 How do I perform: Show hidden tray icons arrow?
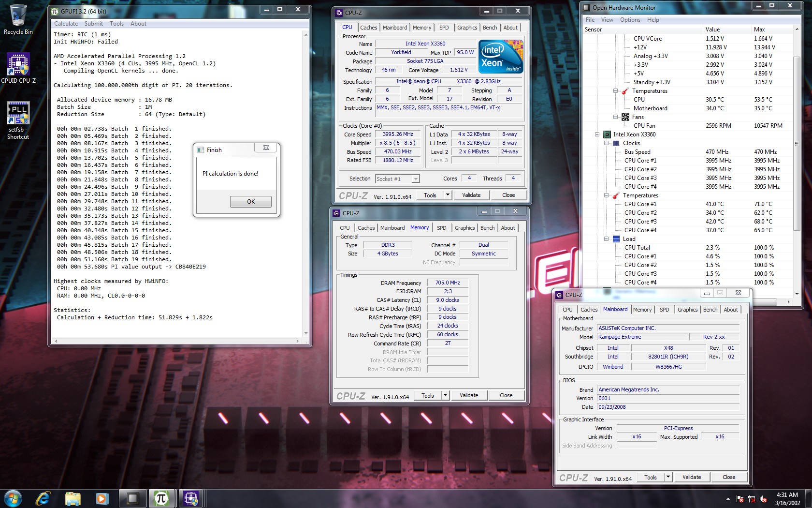tap(728, 499)
